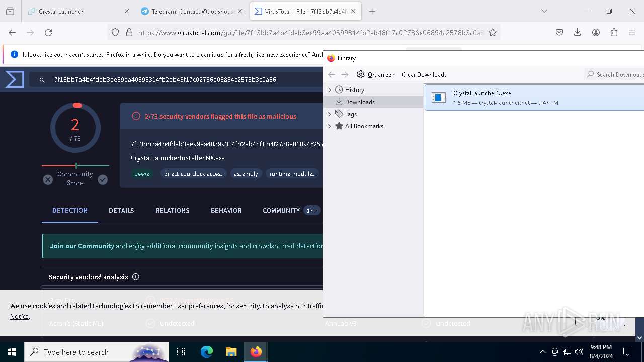Image resolution: width=644 pixels, height=362 pixels.
Task: Launch Microsoft Edge from taskbar
Action: pyautogui.click(x=207, y=352)
